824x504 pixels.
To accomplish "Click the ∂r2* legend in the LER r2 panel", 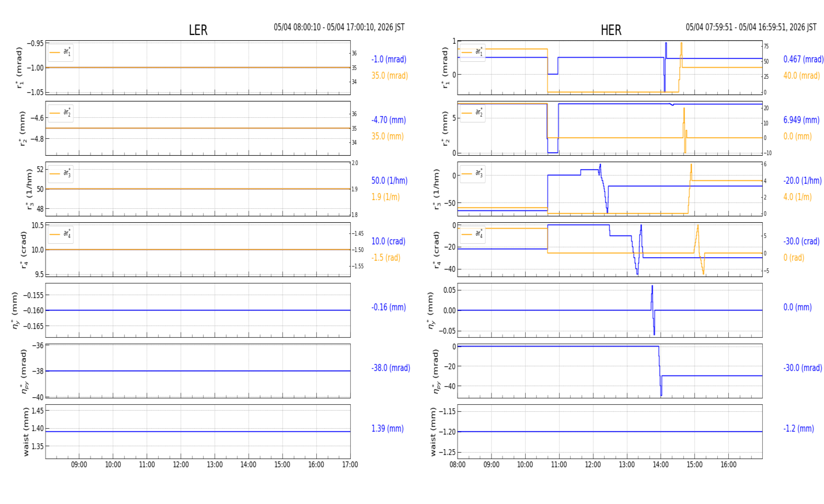I will (x=61, y=113).
